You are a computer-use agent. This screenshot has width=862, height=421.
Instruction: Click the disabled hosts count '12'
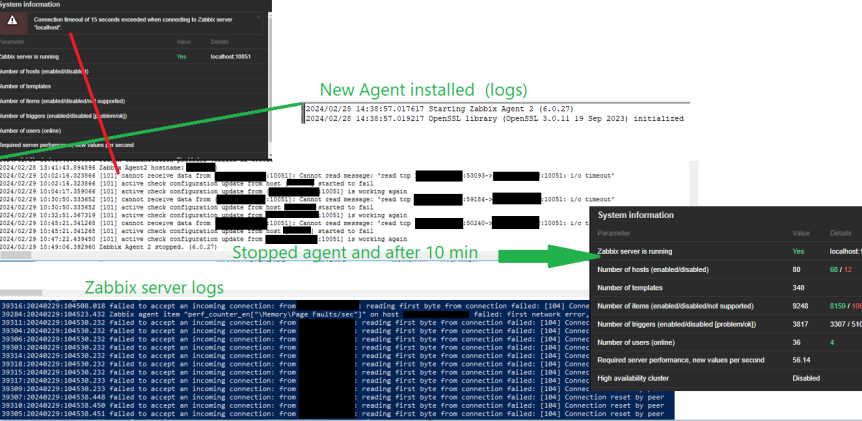tap(848, 269)
